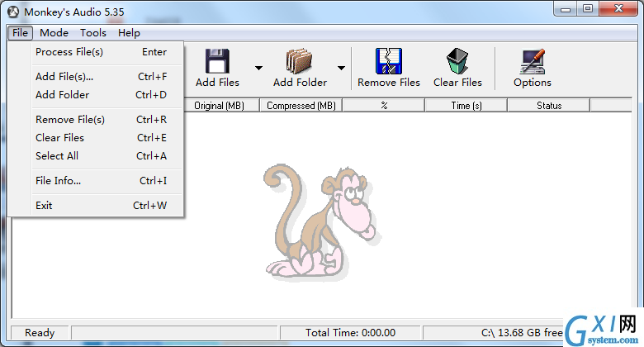Click the % column header
The height and width of the screenshot is (347, 644).
384,106
